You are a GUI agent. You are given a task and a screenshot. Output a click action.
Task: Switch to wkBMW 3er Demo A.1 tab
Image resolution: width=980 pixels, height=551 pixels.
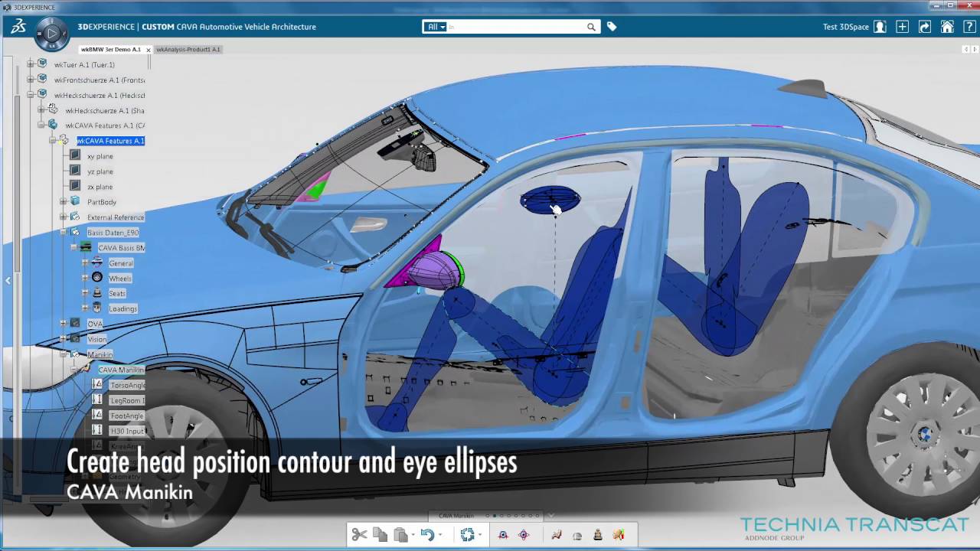pyautogui.click(x=111, y=49)
